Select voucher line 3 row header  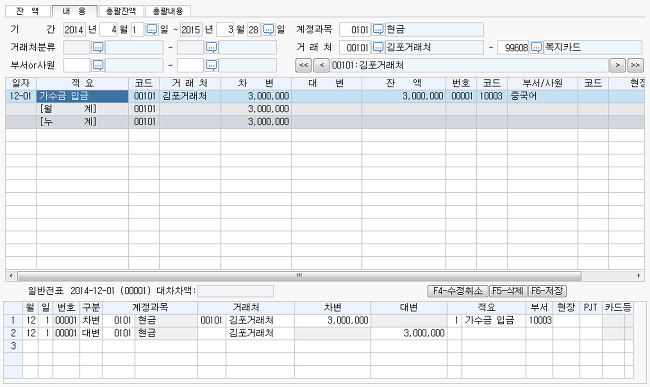[x=13, y=346]
